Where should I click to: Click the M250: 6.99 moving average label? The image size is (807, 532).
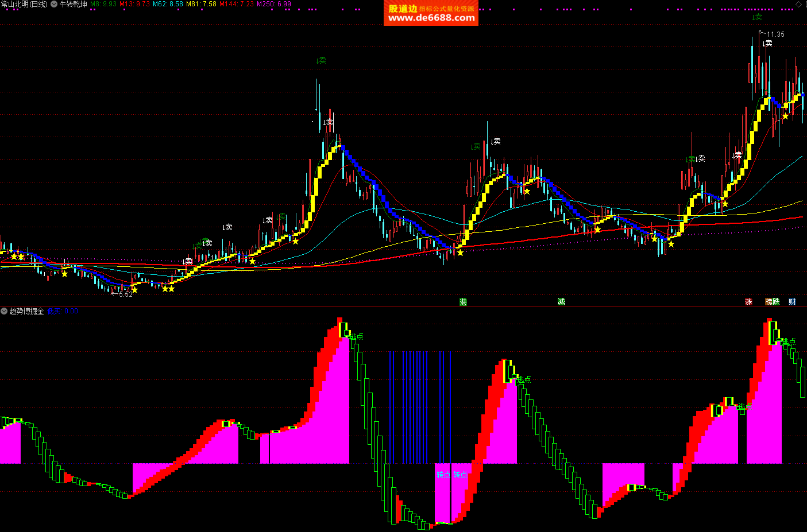click(274, 4)
